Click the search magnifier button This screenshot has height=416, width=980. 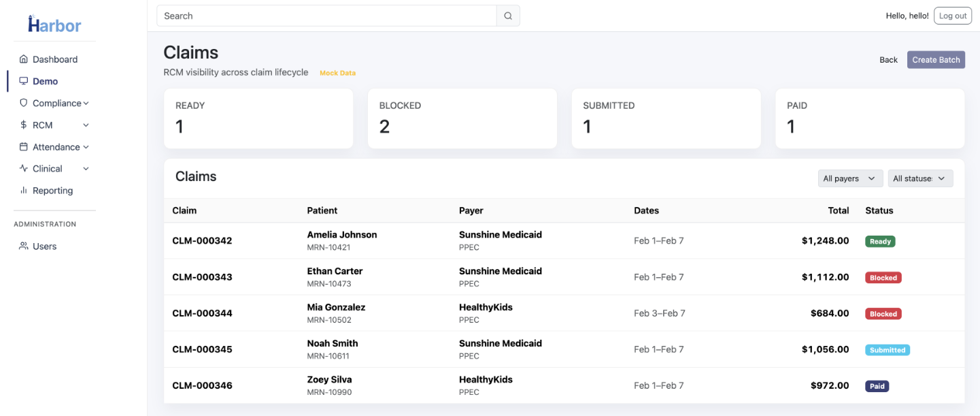(507, 15)
